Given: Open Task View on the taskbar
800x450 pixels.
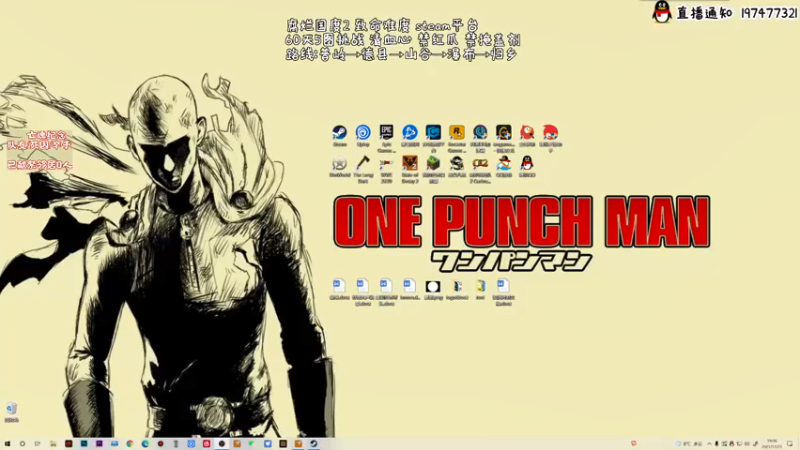Looking at the screenshot, I should click(x=38, y=444).
